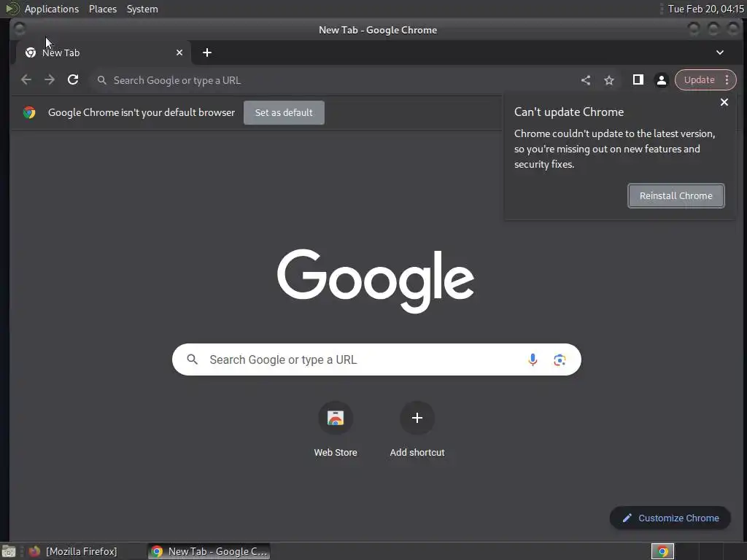This screenshot has height=560, width=747.
Task: Focus the address bar URL field
Action: click(x=333, y=80)
